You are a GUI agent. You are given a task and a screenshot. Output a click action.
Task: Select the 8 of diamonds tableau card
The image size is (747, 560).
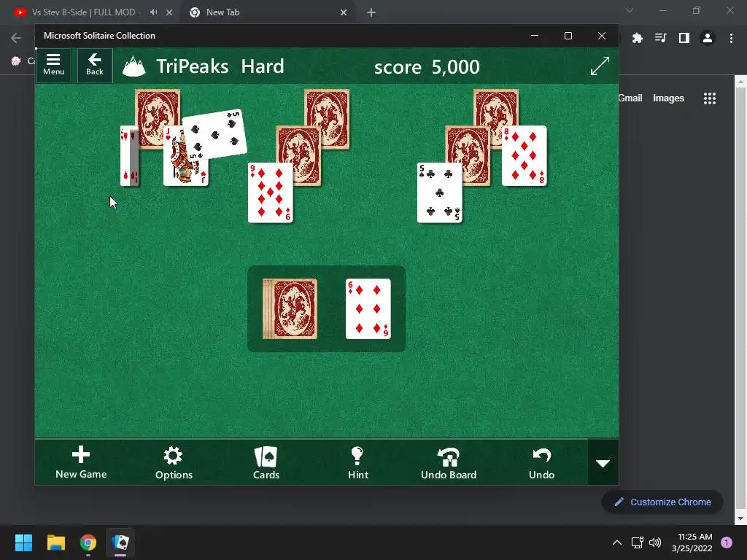[524, 156]
